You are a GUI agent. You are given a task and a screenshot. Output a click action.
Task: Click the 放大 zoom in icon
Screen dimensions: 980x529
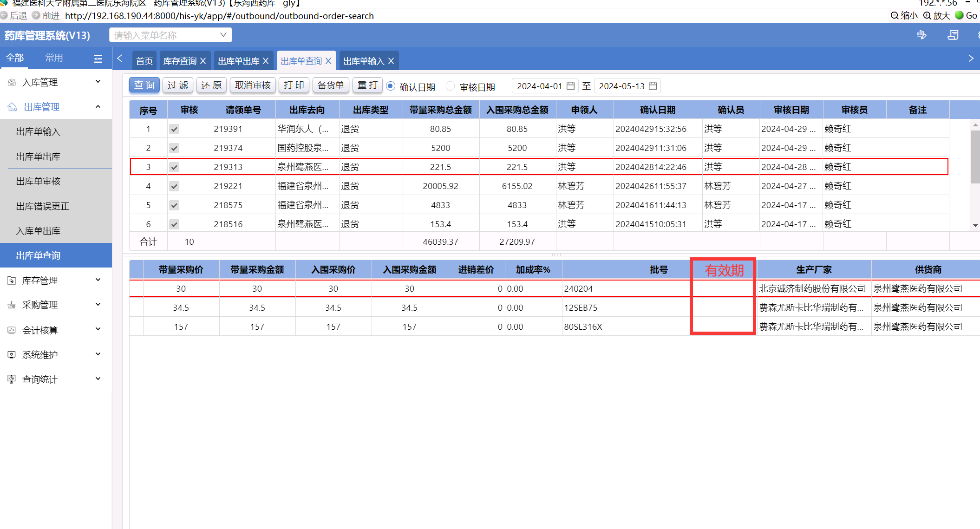pyautogui.click(x=928, y=15)
